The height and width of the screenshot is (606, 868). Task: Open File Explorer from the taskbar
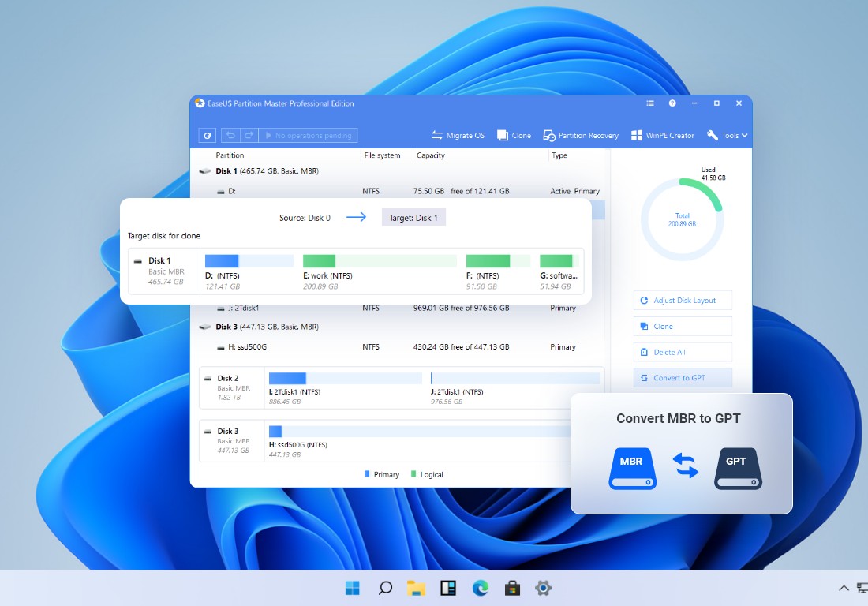click(417, 588)
